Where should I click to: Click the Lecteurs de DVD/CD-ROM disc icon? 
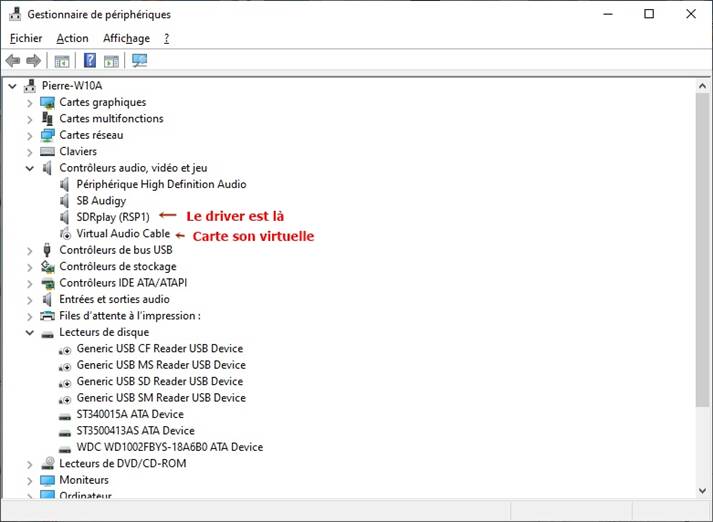(48, 463)
